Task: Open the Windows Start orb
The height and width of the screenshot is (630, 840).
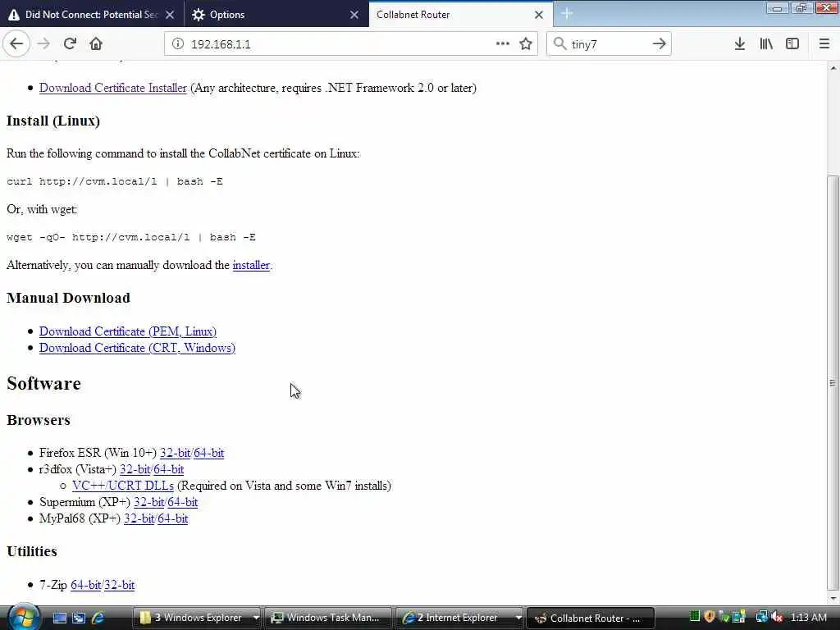Action: click(23, 618)
